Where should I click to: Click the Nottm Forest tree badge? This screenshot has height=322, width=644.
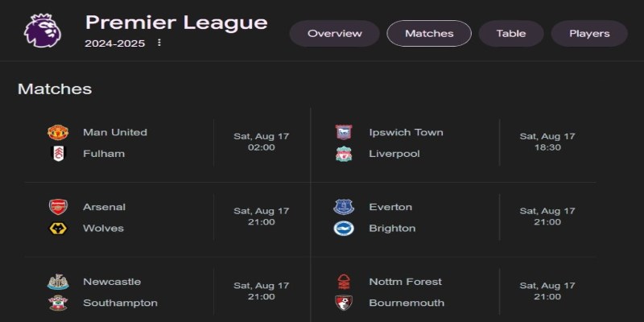pyautogui.click(x=344, y=282)
